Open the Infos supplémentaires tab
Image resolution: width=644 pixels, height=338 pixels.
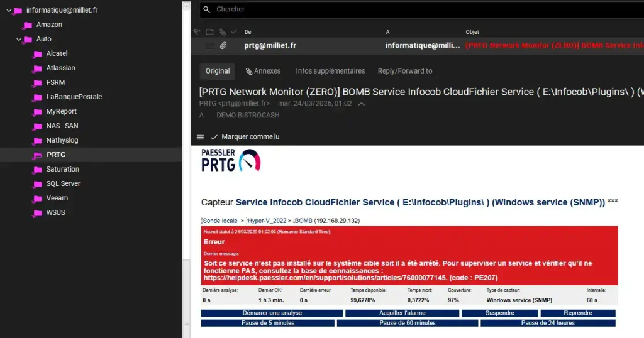pos(330,71)
